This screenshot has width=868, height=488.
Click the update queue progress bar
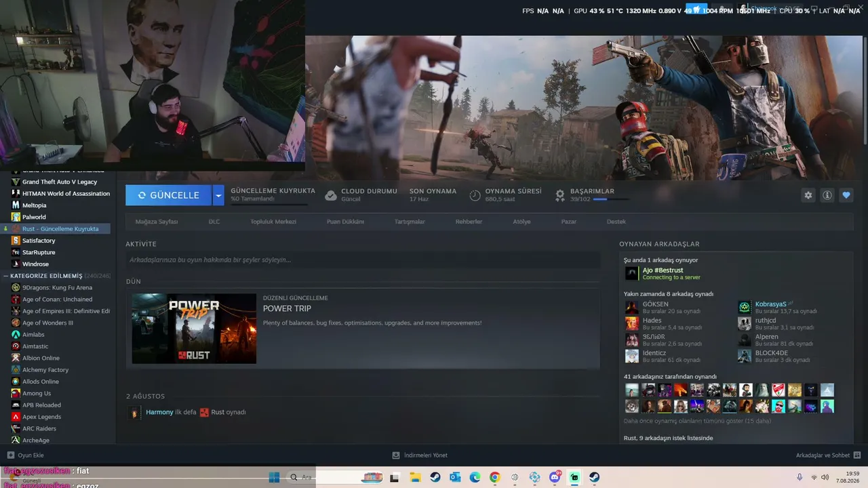(x=269, y=205)
